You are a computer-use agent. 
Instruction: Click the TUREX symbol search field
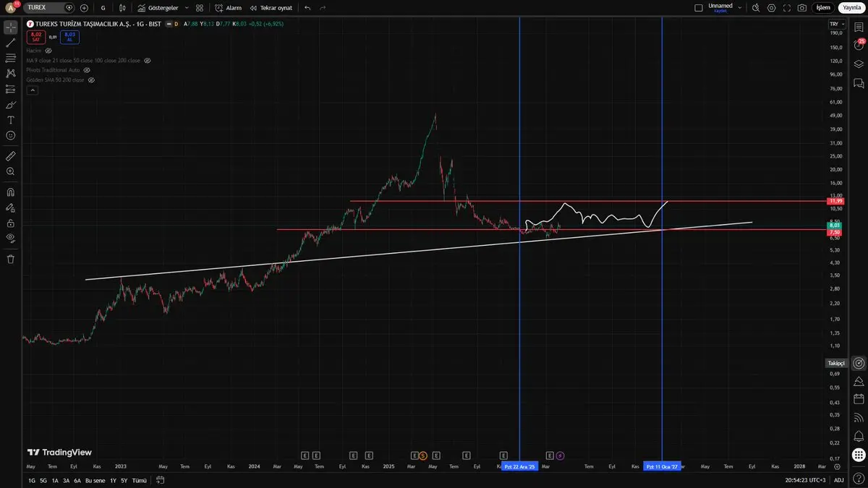coord(49,7)
